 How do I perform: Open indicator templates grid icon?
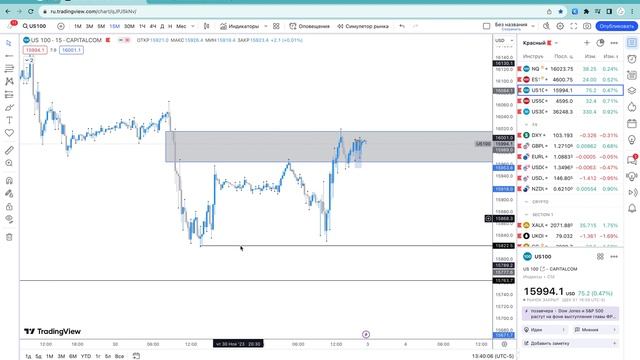[276, 26]
